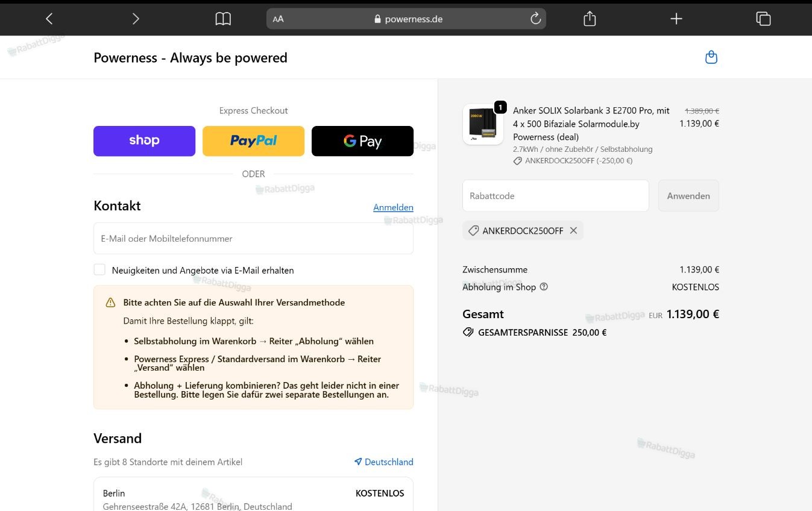
Task: Open a new tab with the plus icon
Action: [676, 19]
